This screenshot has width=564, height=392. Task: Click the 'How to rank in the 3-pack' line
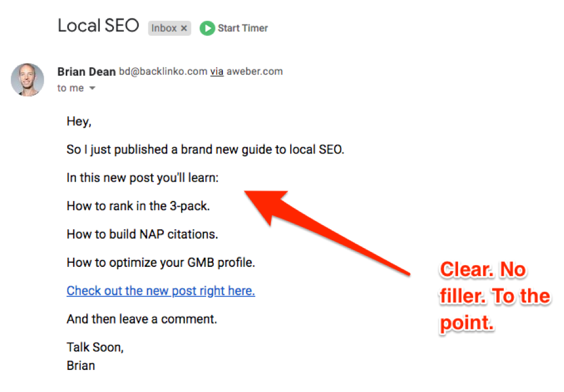(x=138, y=206)
